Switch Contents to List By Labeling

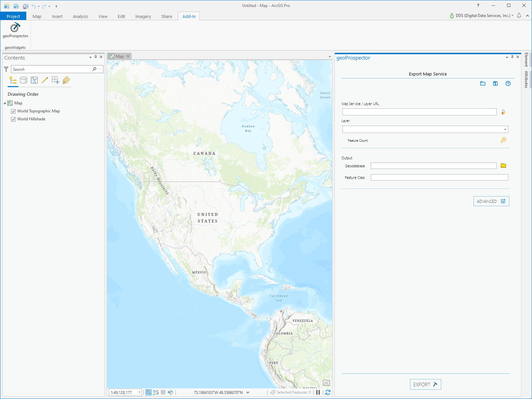tap(66, 80)
